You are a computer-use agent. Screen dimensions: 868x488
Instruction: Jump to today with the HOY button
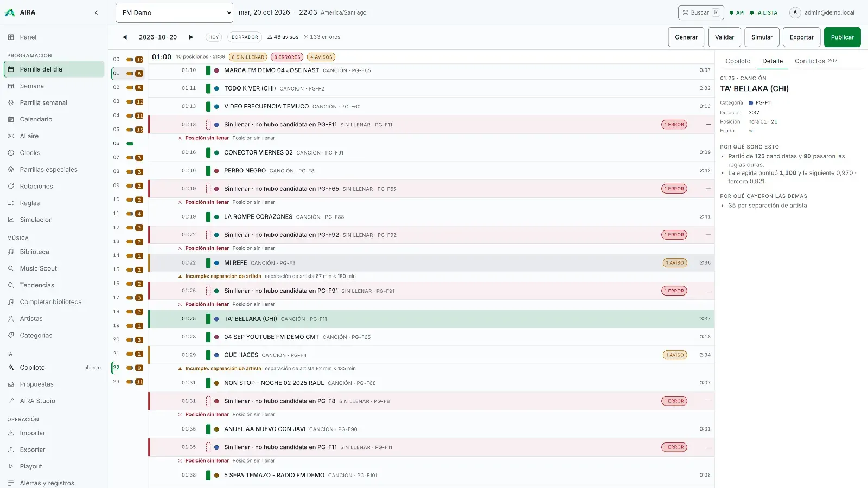pos(214,37)
